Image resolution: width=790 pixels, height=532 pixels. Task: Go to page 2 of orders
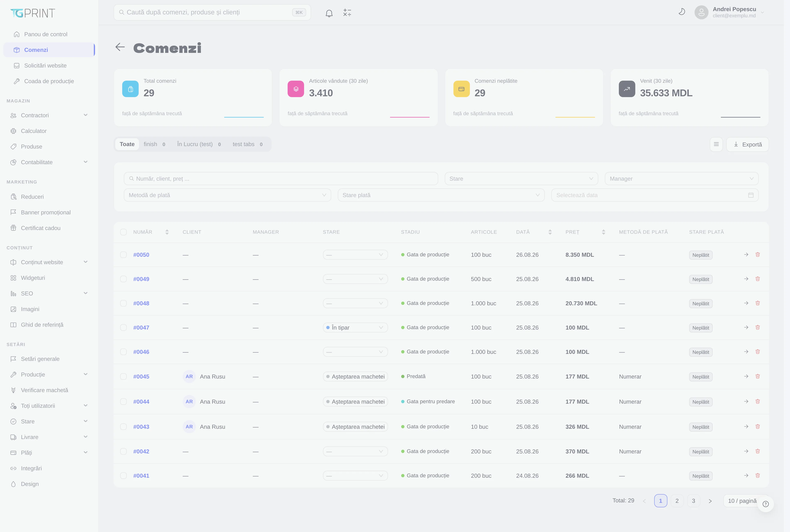point(677,501)
